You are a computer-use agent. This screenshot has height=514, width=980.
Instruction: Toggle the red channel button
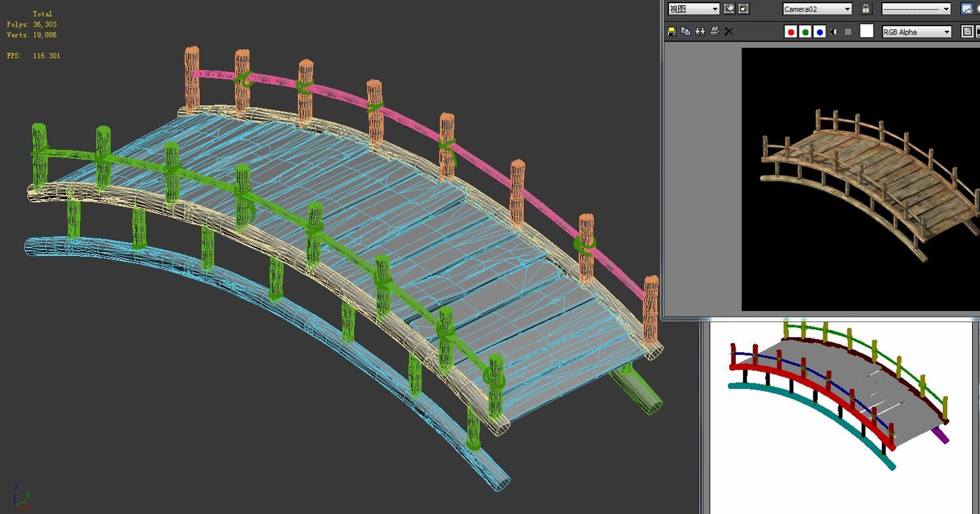tap(791, 31)
